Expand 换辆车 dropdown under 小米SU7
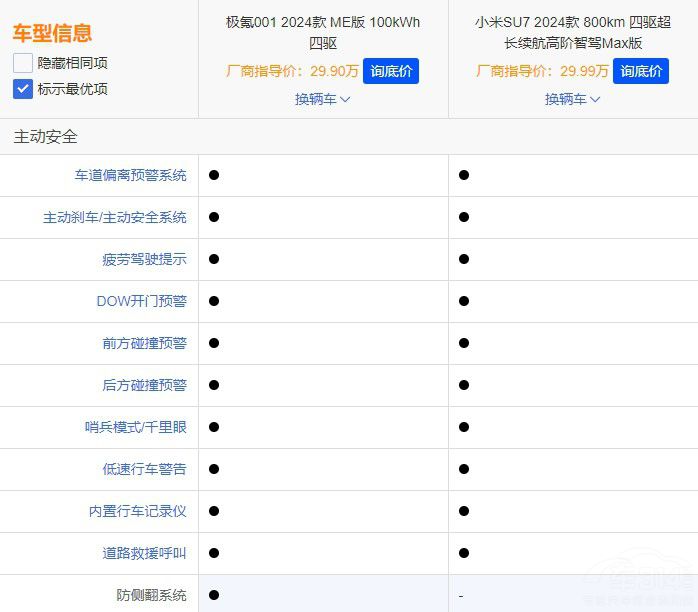Viewport: 698px width, 612px height. [x=572, y=99]
